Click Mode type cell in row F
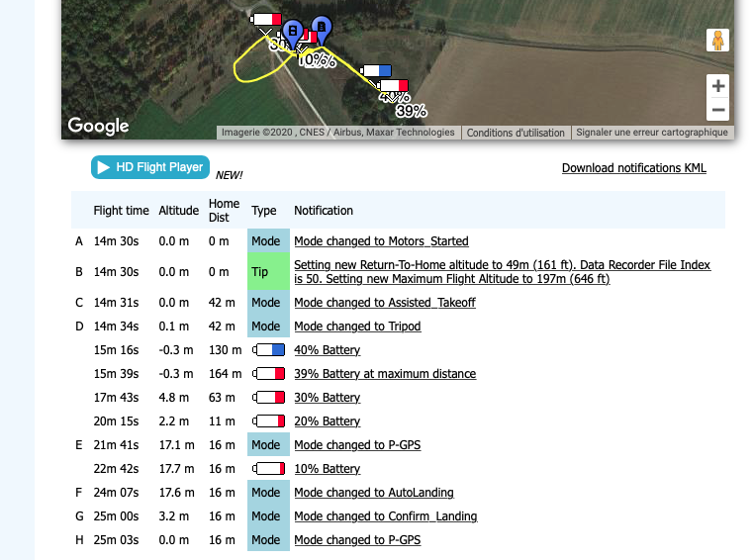Screen dimensions: 753x560 (268, 493)
